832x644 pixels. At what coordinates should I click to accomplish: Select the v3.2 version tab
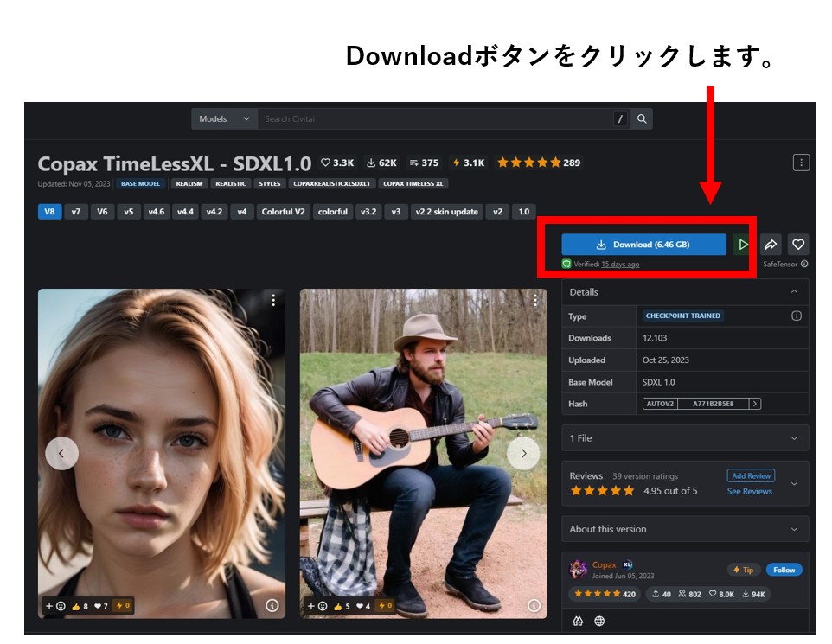(368, 212)
